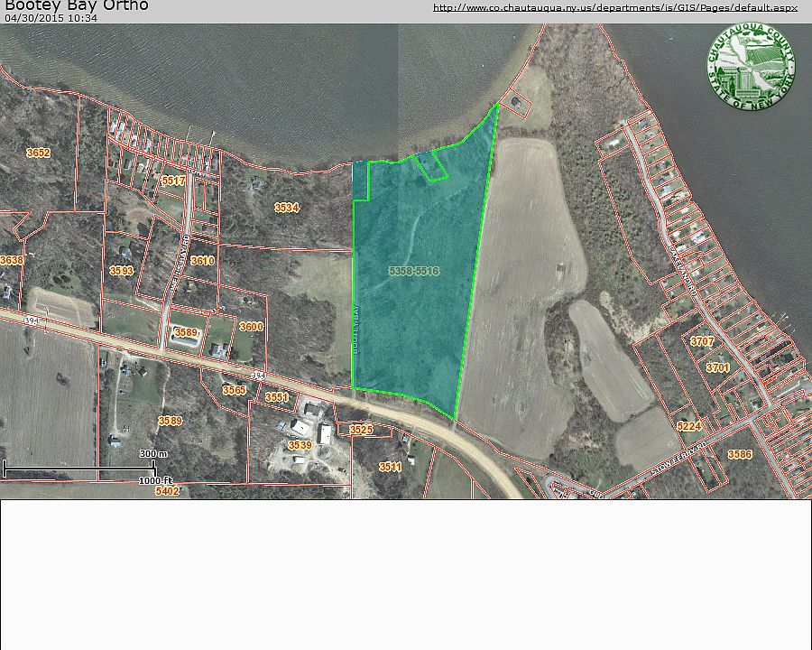Click the 300 m scale bar label
Viewport: 812px width, 650px height.
coord(153,453)
